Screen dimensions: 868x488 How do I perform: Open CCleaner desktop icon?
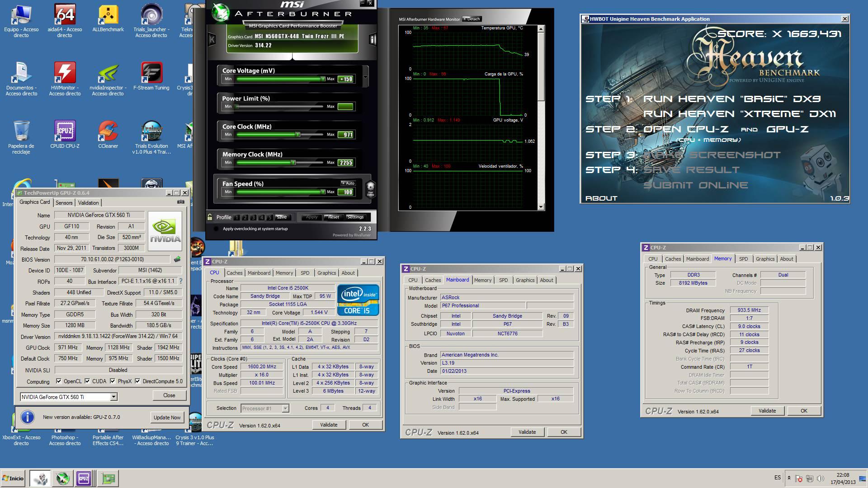108,135
